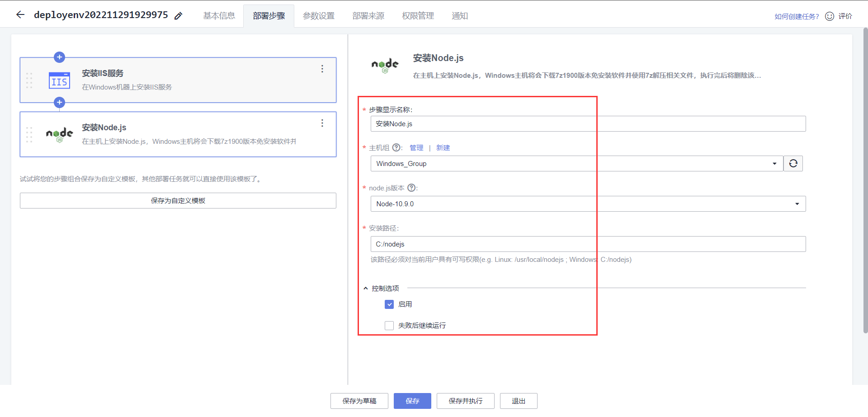Enable 失败后继续运行 option
This screenshot has width=868, height=417.
(x=389, y=325)
